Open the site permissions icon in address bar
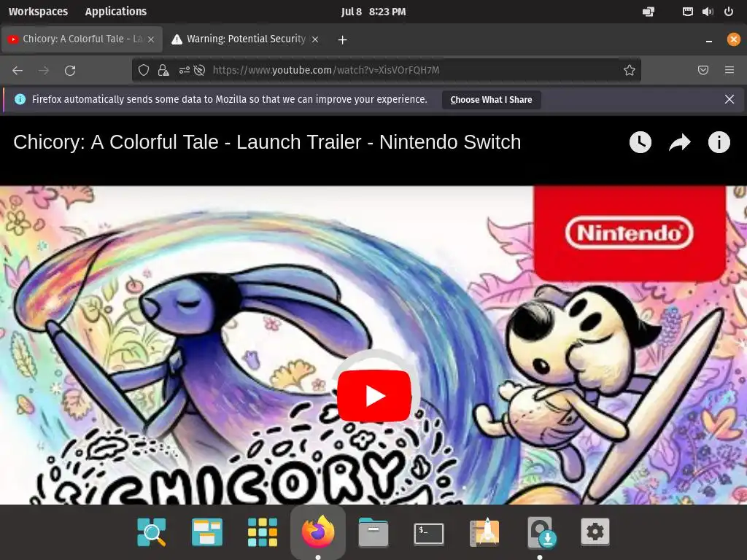747x560 pixels. (185, 71)
